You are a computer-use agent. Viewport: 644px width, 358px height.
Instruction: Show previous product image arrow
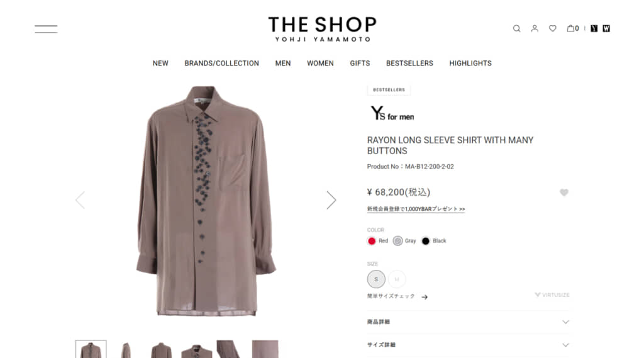[x=80, y=200]
